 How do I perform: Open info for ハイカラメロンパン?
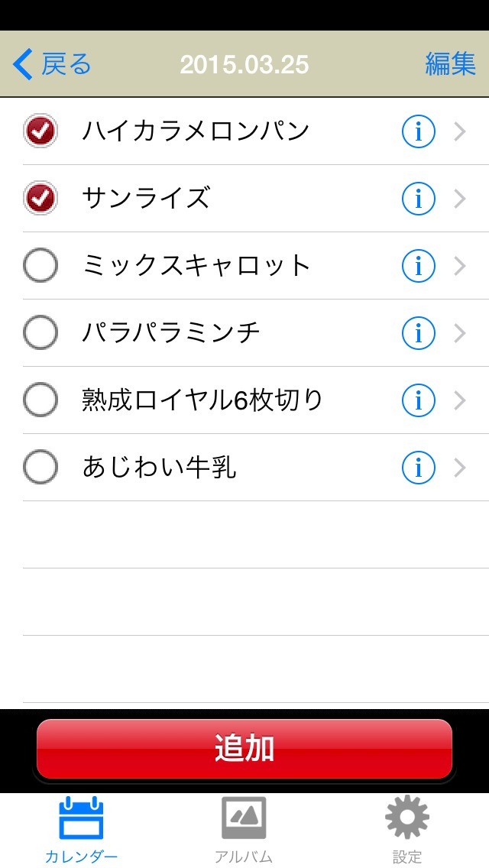(418, 132)
